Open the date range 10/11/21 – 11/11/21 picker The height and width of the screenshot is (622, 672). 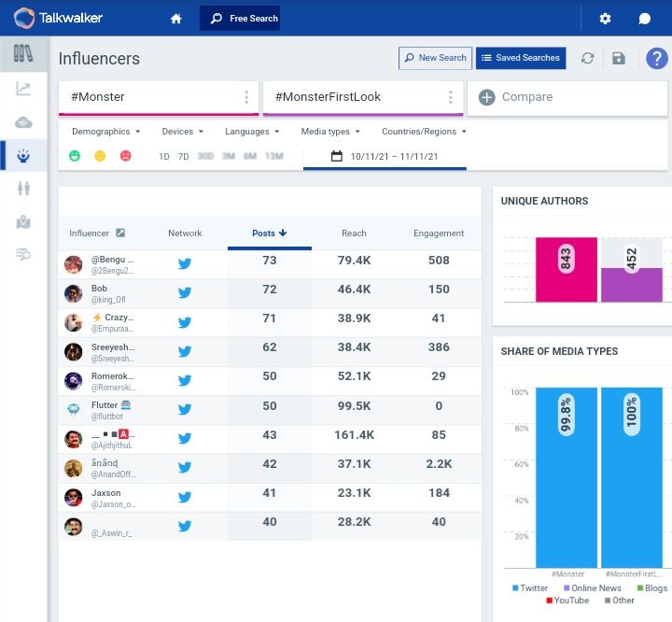(385, 156)
